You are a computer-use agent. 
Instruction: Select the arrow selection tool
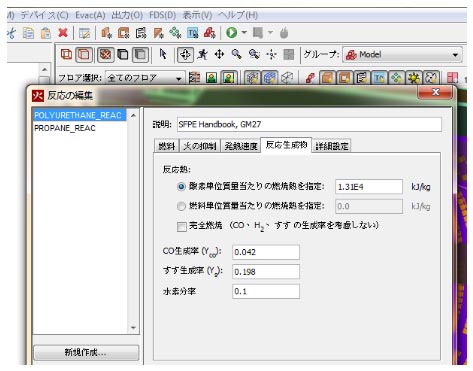coord(163,54)
